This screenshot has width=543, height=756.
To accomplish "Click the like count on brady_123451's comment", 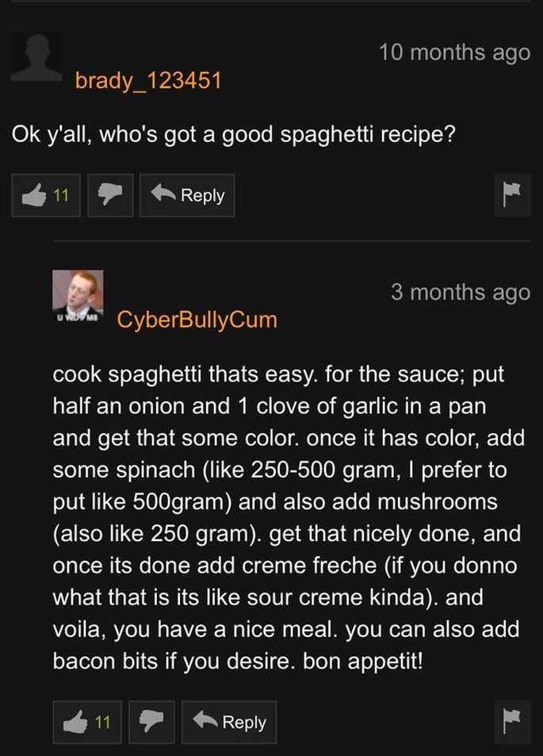I will coord(61,195).
